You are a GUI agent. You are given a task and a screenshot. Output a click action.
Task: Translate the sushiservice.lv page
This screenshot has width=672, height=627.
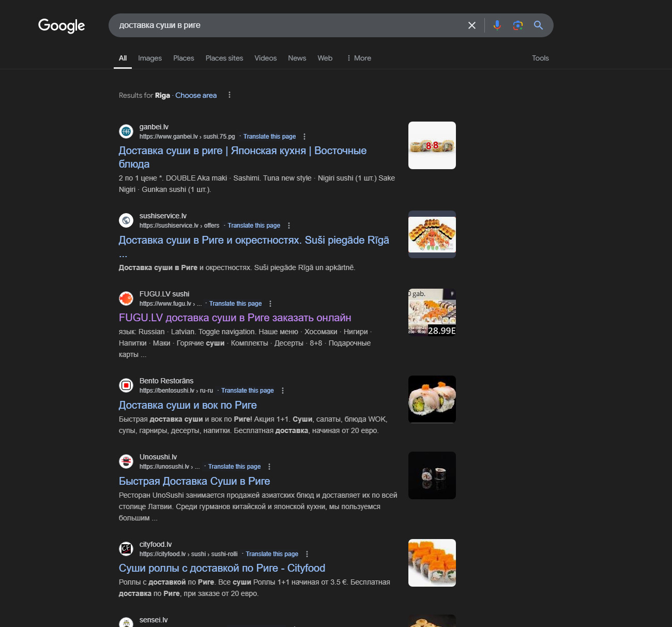pyautogui.click(x=254, y=226)
